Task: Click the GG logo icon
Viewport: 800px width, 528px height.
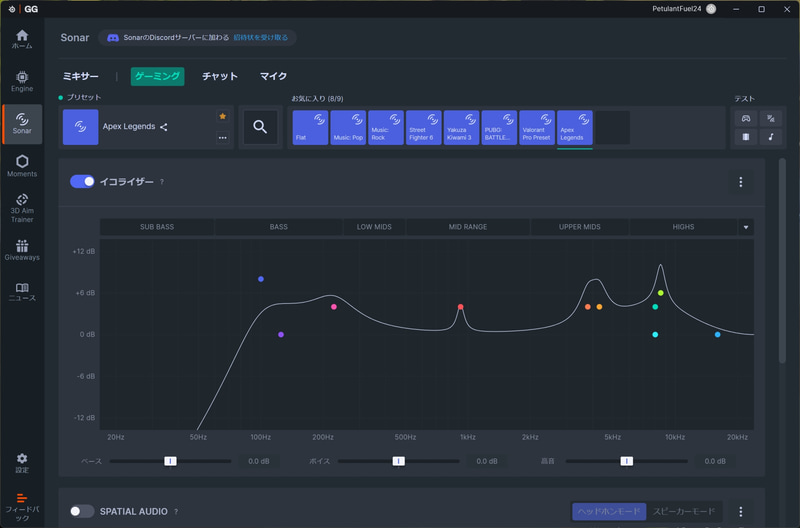Action: (x=12, y=9)
